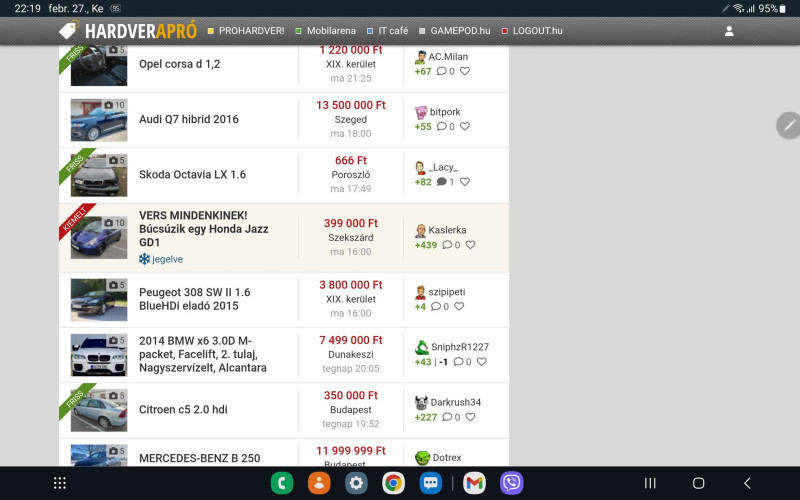Open the MERCEDES-BENZ B 250 listing
Screen dimensions: 800x500
click(x=199, y=458)
